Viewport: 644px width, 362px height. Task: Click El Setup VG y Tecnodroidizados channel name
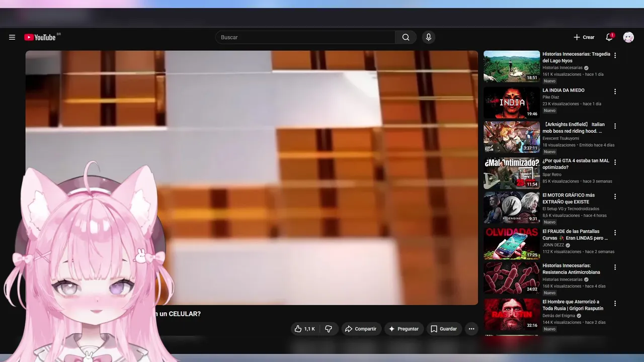[x=571, y=209]
